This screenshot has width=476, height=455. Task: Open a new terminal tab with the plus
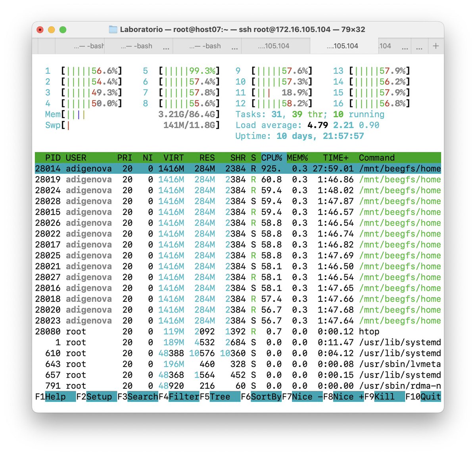pos(435,46)
